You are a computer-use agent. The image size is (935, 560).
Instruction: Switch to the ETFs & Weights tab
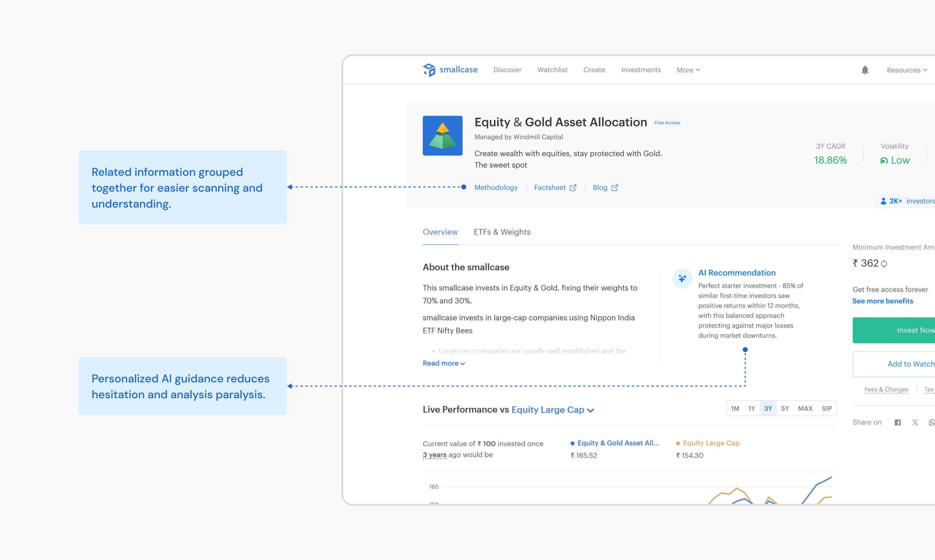(502, 232)
